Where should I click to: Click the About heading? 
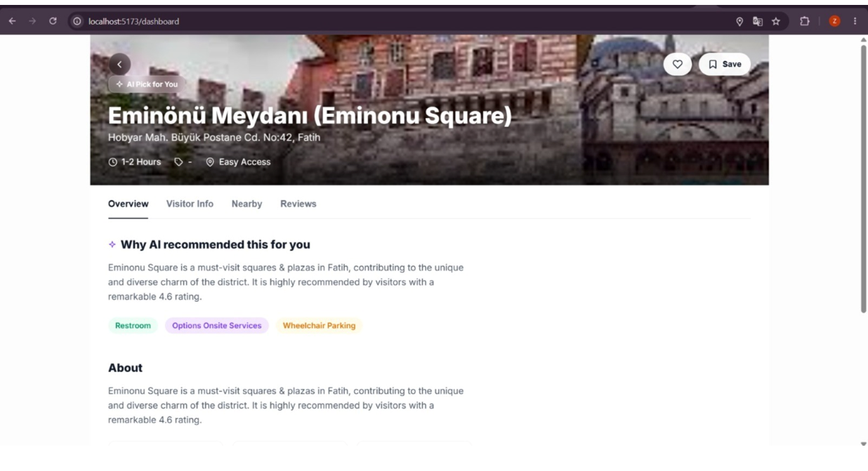125,368
